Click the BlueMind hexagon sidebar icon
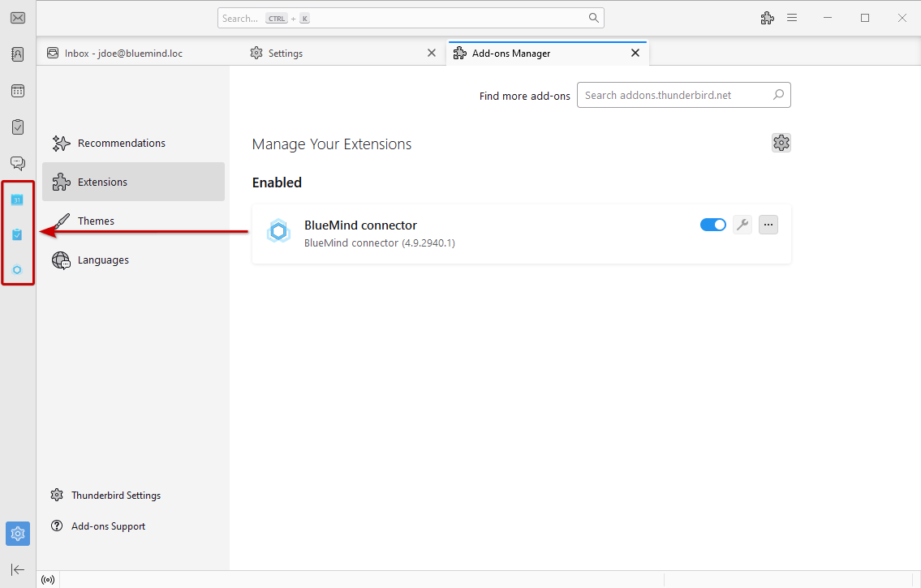Screen dimensions: 921x588 [17, 270]
